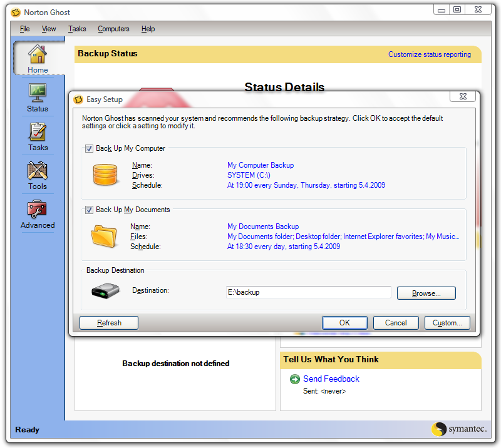This screenshot has width=501, height=448.
Task: Uncheck Back Up My Documents
Action: pyautogui.click(x=89, y=210)
